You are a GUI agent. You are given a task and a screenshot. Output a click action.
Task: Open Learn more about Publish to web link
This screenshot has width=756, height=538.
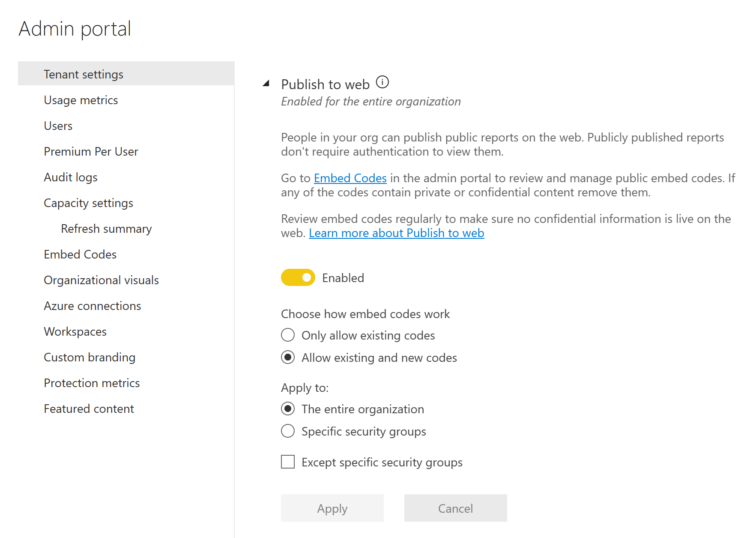397,233
